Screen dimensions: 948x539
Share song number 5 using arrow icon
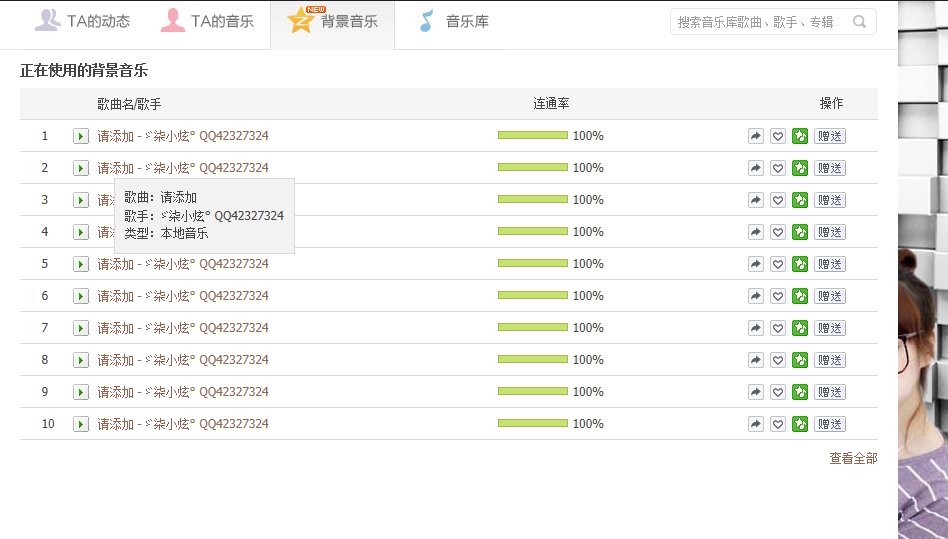[756, 264]
